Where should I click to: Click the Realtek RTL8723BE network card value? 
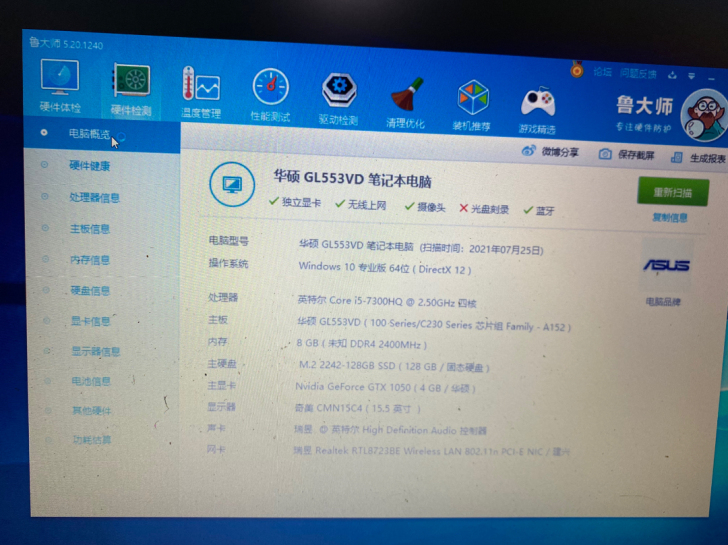[x=432, y=451]
